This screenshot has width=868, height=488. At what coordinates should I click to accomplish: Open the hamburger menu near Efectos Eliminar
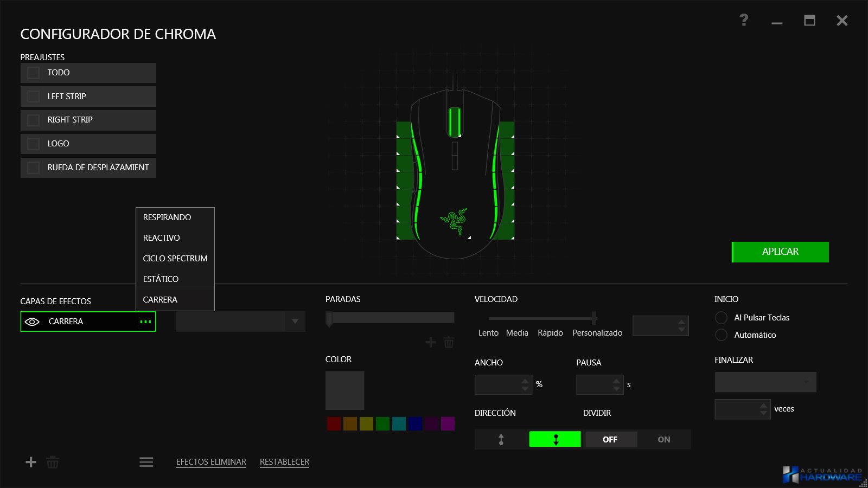146,462
